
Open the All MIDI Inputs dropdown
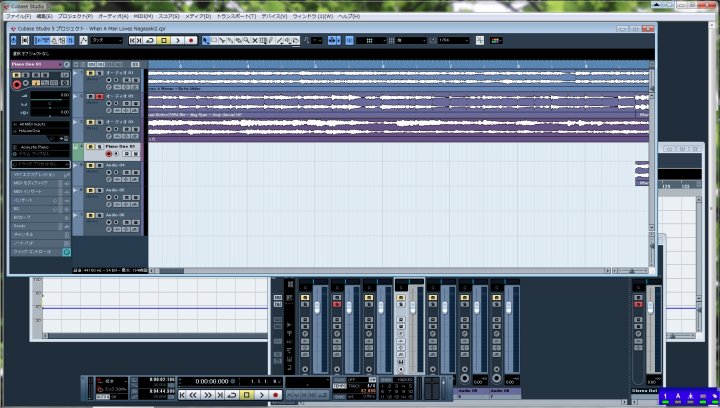coord(40,124)
